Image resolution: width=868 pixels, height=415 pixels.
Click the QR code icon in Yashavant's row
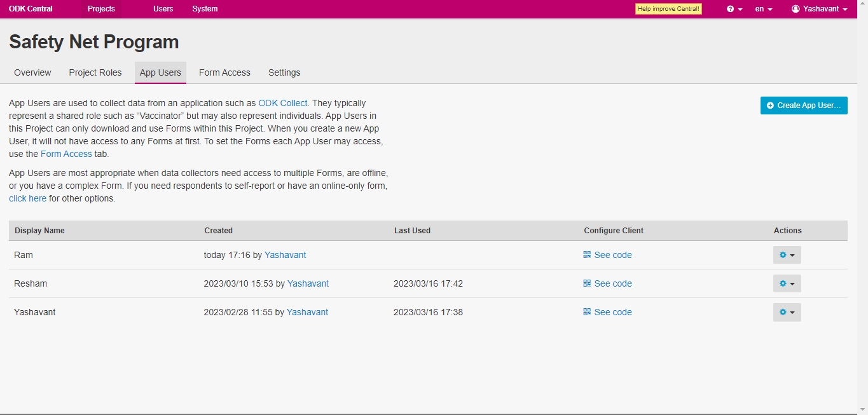pos(587,312)
